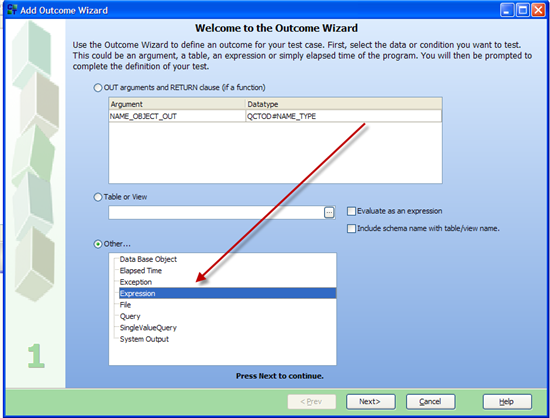Open table browse ellipsis button
Screen dimensions: 550x418
[329, 213]
